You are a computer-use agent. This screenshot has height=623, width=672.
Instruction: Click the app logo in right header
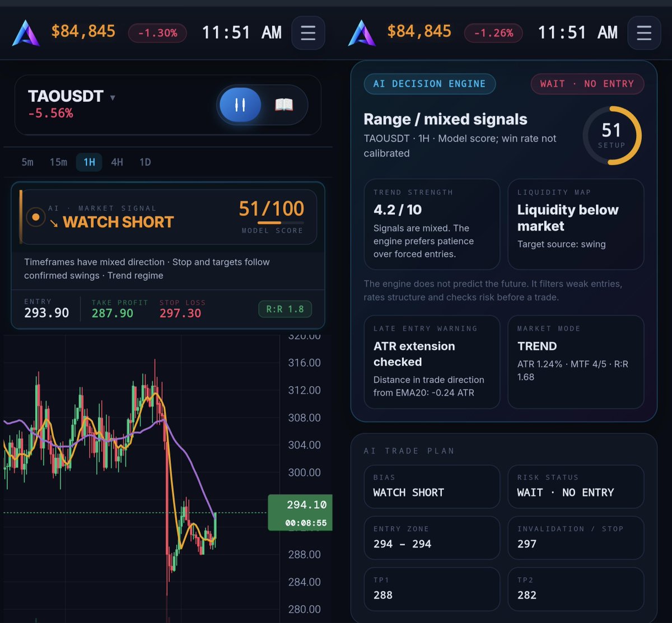pyautogui.click(x=362, y=33)
